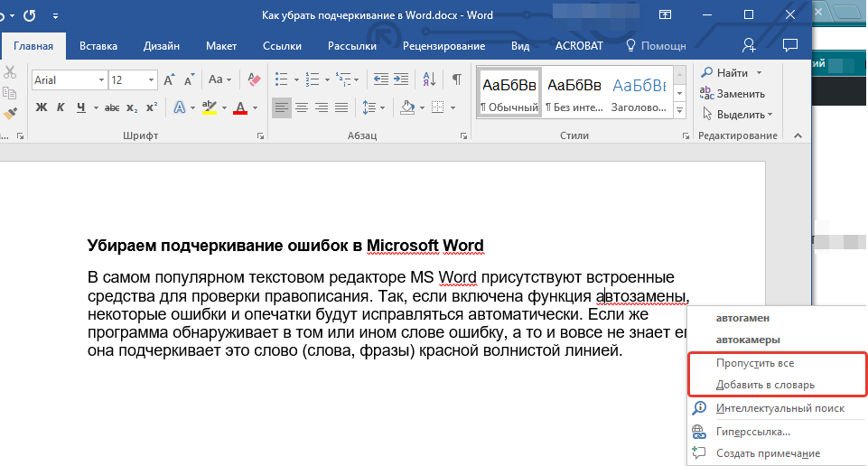Toggle bold formatting (Ж)
The height and width of the screenshot is (466, 868).
[41, 107]
